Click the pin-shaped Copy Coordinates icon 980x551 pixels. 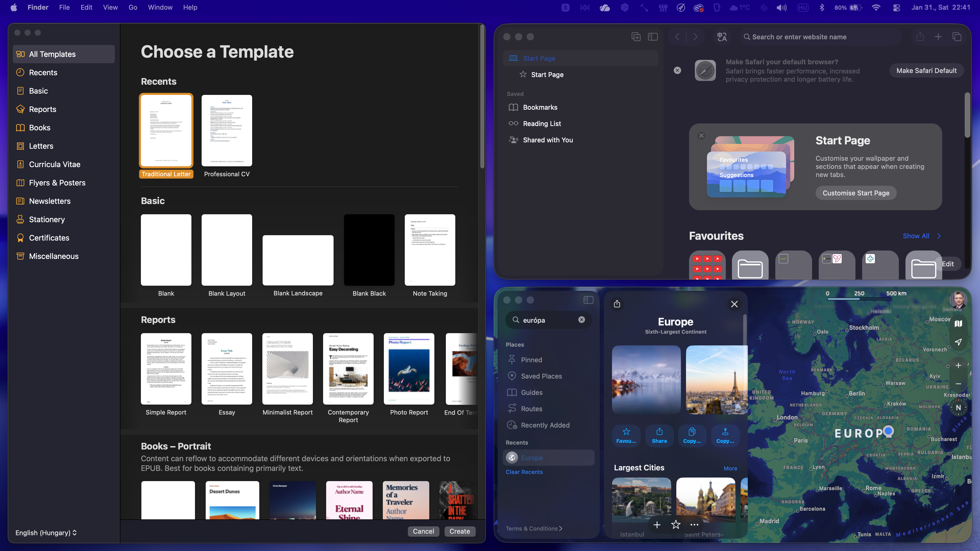click(725, 436)
